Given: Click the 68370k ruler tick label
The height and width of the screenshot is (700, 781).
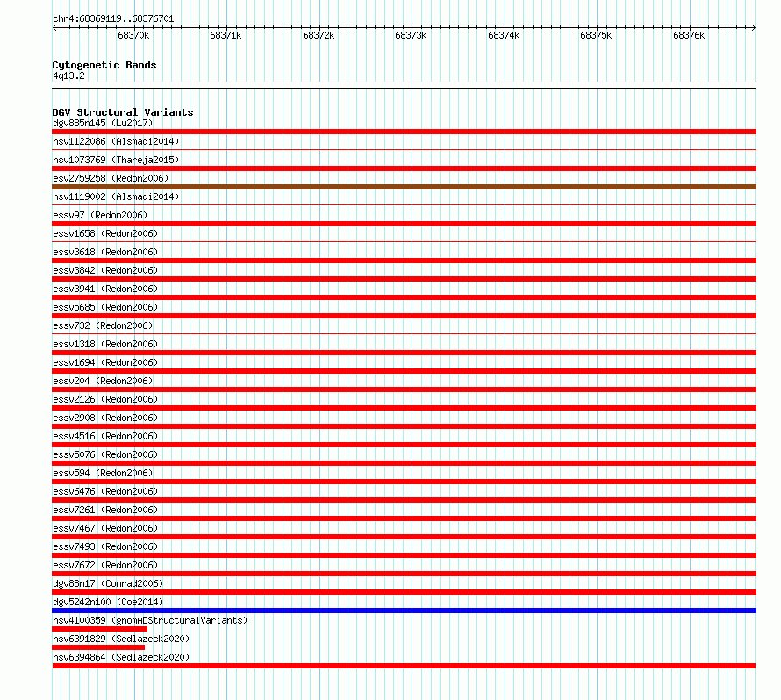Looking at the screenshot, I should [133, 35].
